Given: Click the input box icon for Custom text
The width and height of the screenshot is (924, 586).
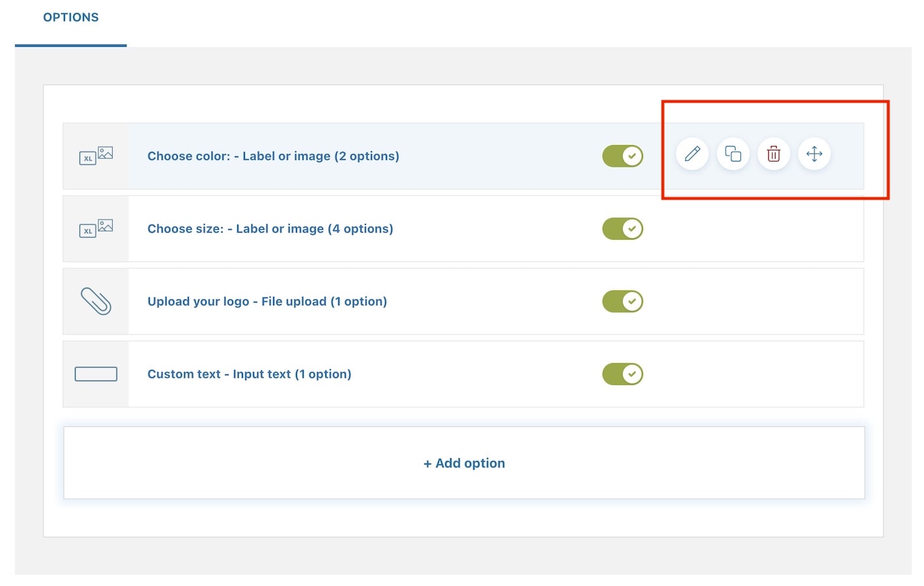Looking at the screenshot, I should click(x=96, y=374).
